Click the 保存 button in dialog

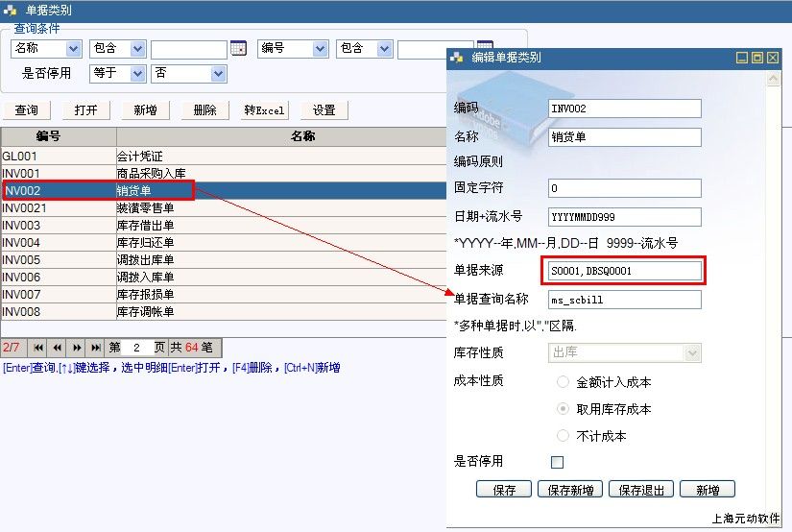[504, 490]
